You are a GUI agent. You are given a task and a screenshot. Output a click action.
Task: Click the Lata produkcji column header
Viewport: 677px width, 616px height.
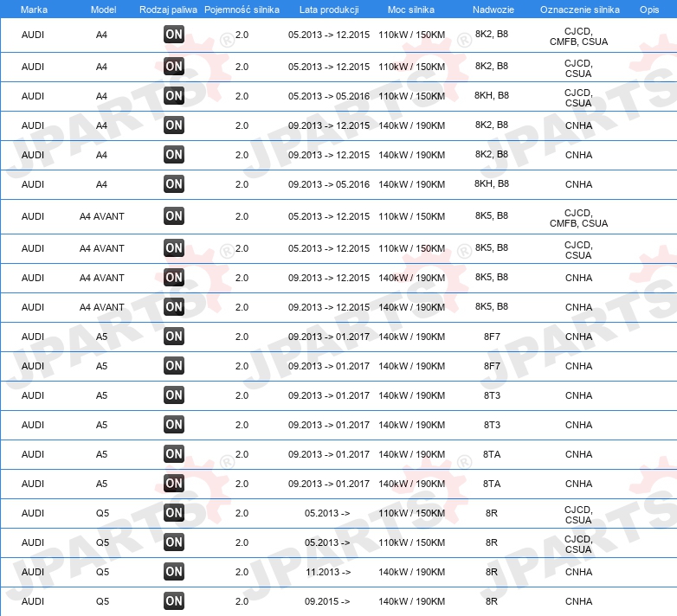pyautogui.click(x=329, y=10)
